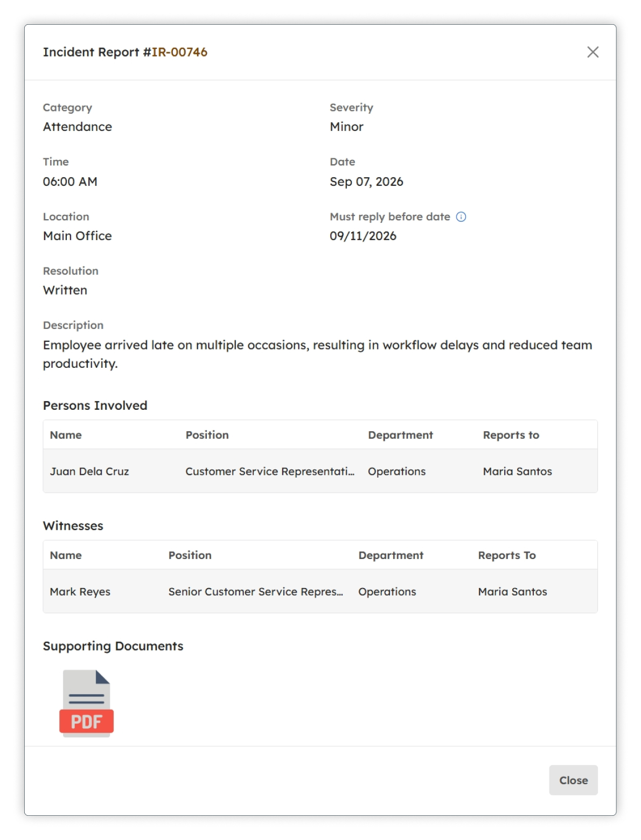Screen dimensions: 641x840
Task: Select the date Sep 07, 2026
Action: [x=366, y=181]
